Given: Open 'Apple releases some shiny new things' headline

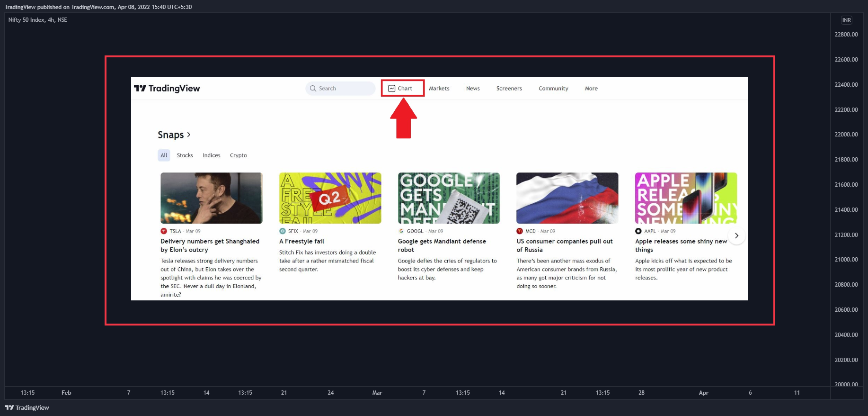Looking at the screenshot, I should click(x=681, y=245).
